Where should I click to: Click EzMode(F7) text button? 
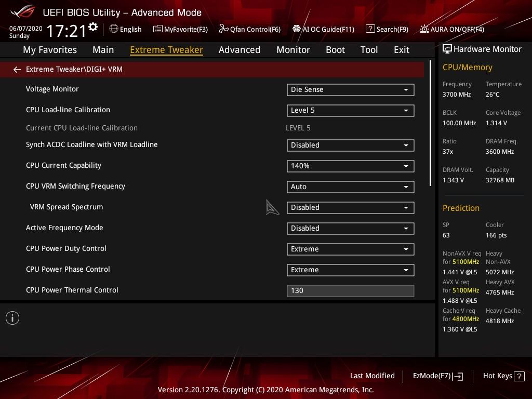[x=432, y=376]
